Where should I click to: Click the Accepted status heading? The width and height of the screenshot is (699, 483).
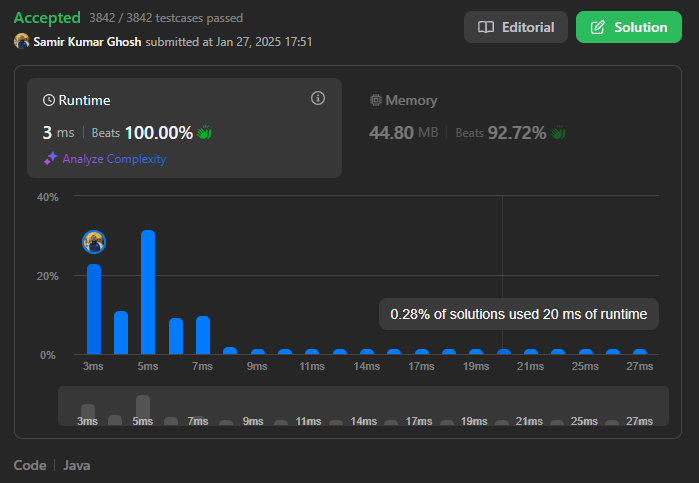click(47, 18)
